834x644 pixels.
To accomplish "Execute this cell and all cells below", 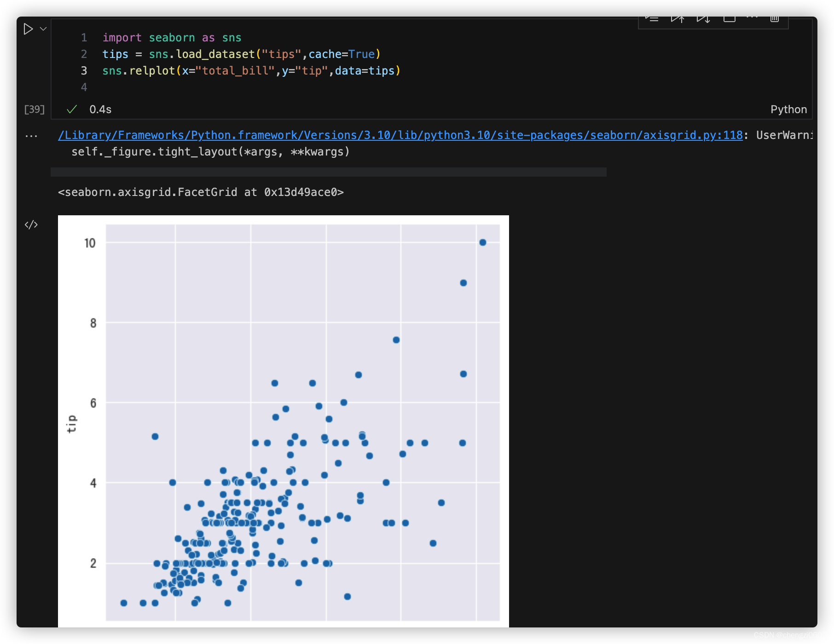I will [x=704, y=18].
